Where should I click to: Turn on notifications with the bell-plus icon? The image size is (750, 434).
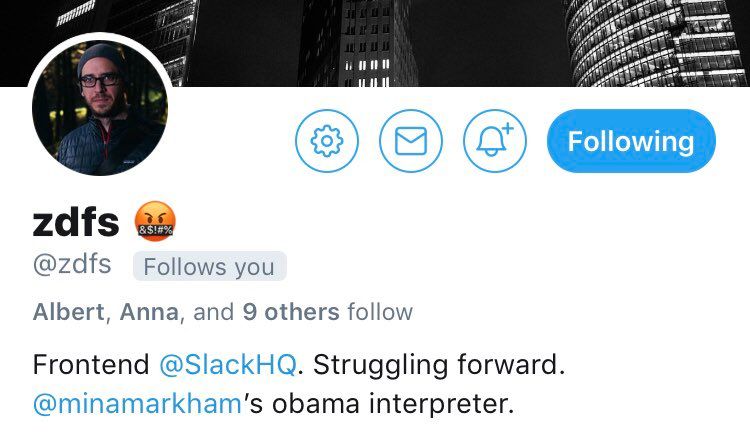495,141
